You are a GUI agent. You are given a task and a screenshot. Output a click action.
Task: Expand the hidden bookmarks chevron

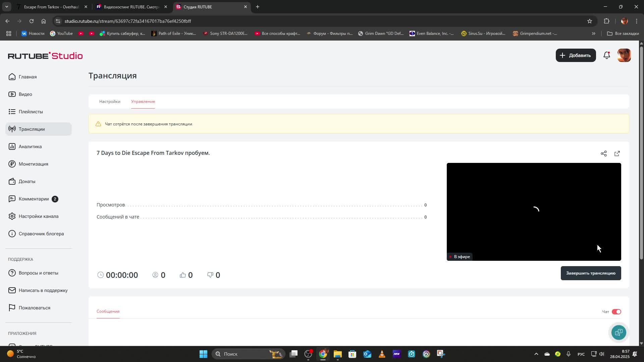(593, 34)
